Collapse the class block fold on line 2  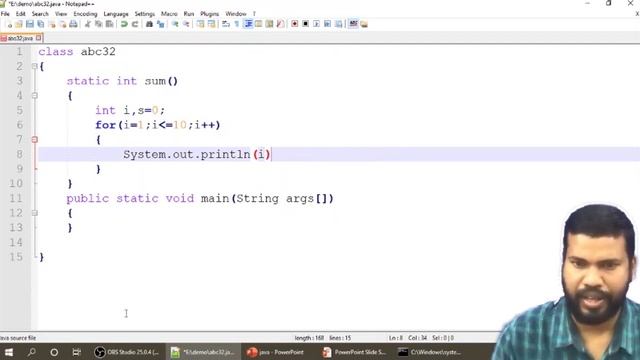point(35,66)
